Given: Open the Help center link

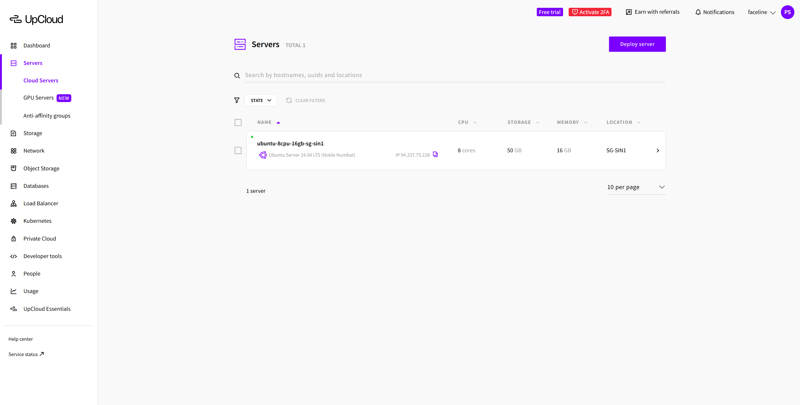Looking at the screenshot, I should coord(21,339).
